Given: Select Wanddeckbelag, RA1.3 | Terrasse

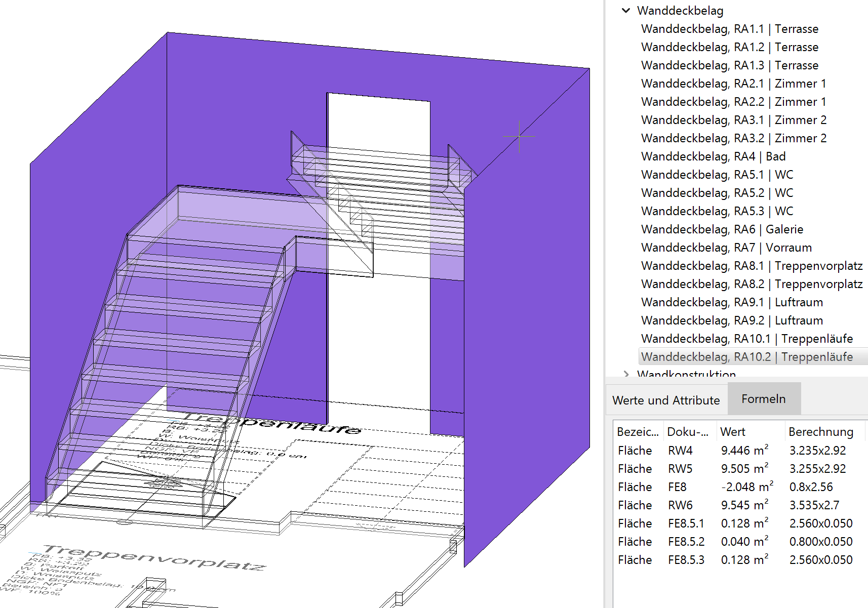Looking at the screenshot, I should [730, 65].
